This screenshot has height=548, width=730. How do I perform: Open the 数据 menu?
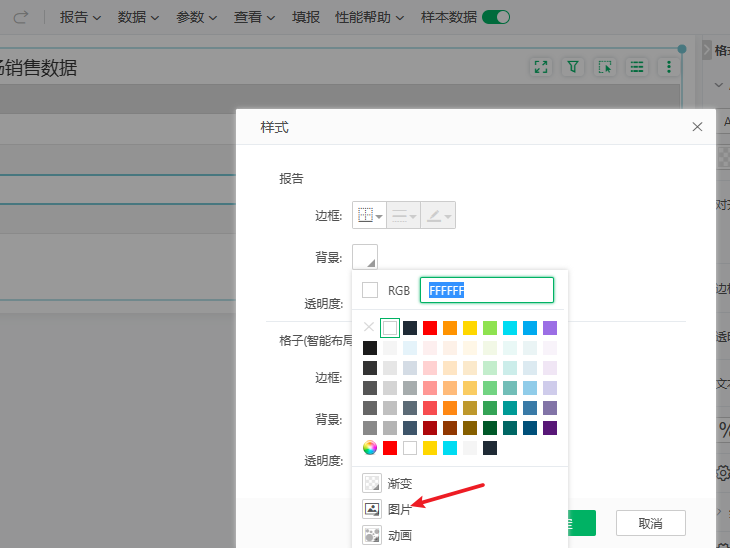pos(138,17)
